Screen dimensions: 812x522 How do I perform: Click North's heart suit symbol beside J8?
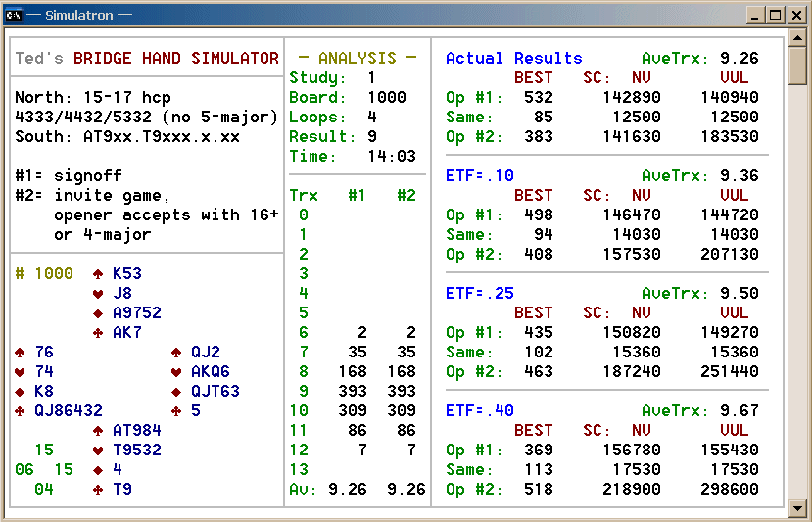98,294
